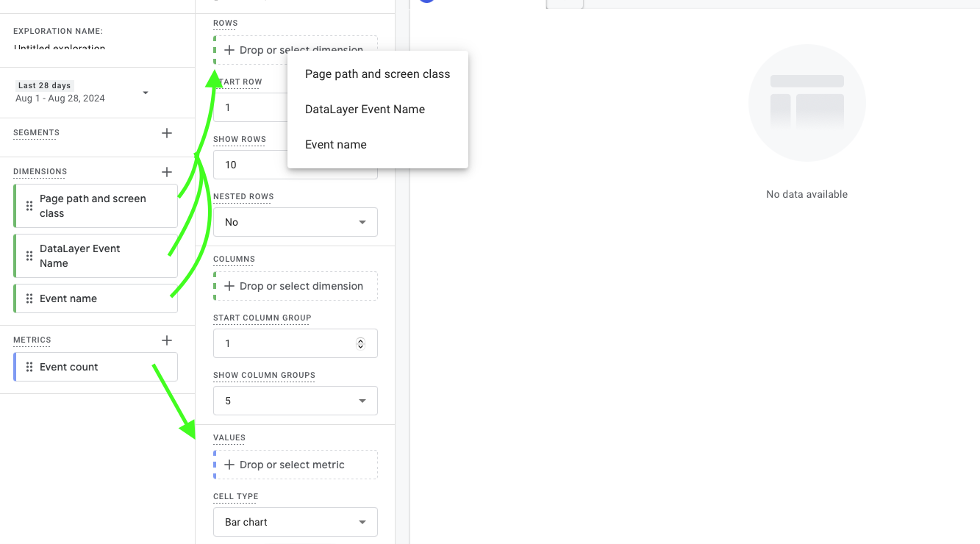Click drag handle on Event count metric
Screen dimensions: 980x544
[28, 366]
